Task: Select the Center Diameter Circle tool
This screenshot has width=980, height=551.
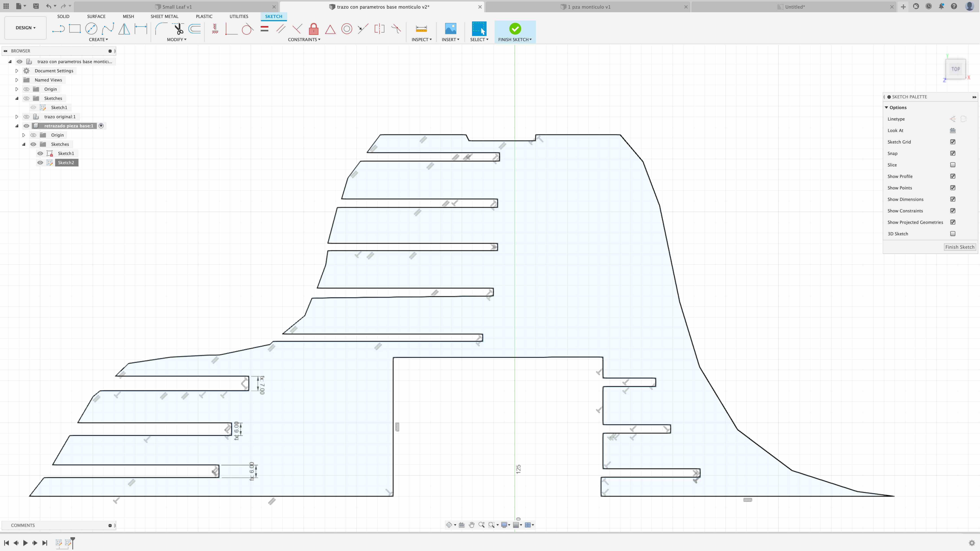Action: tap(91, 29)
